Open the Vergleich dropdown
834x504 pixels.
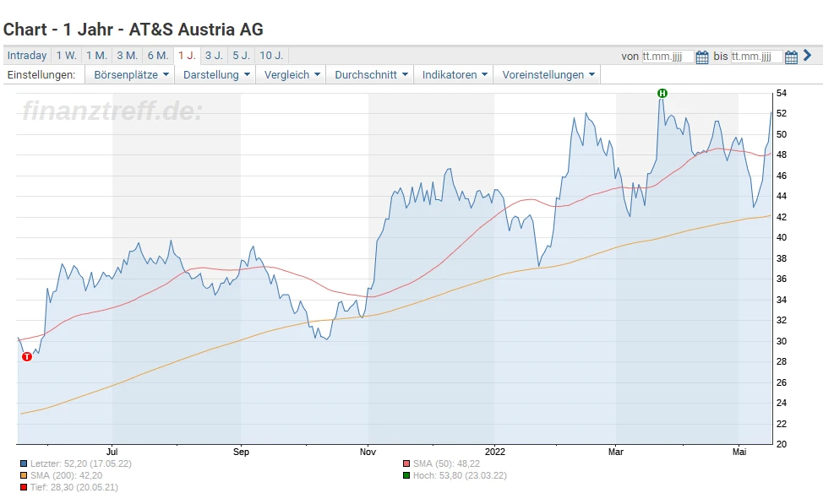tap(292, 74)
